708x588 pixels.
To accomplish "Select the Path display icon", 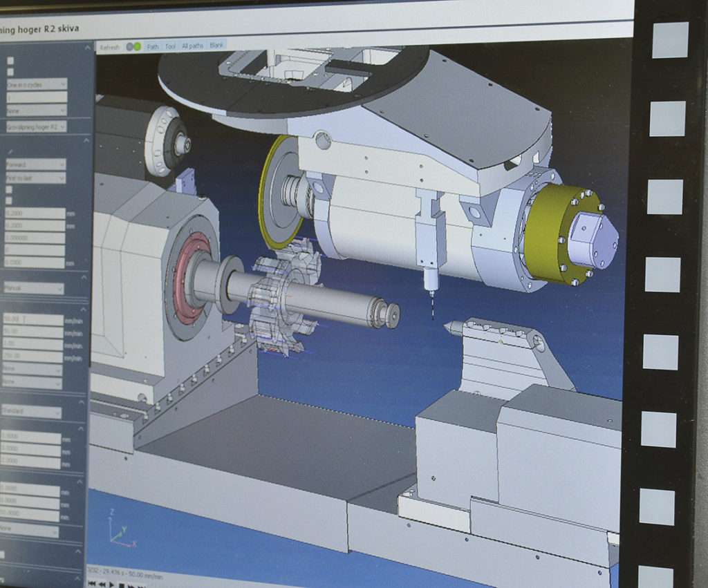I will point(154,46).
